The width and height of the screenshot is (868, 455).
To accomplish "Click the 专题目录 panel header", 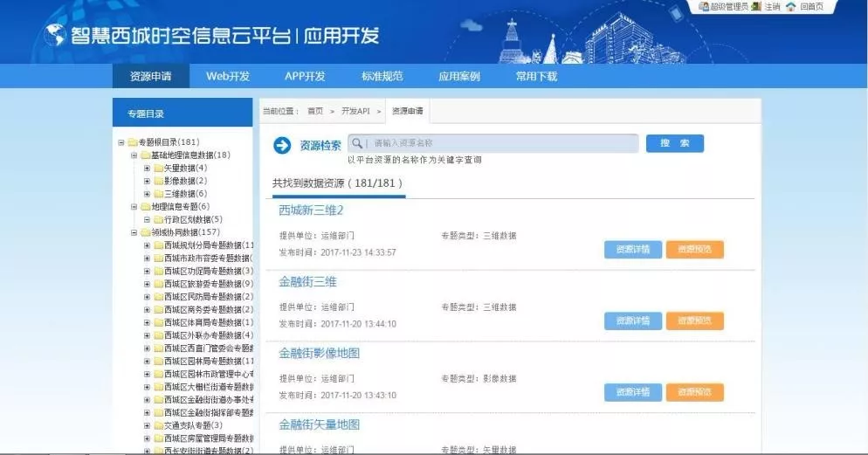I will point(183,114).
